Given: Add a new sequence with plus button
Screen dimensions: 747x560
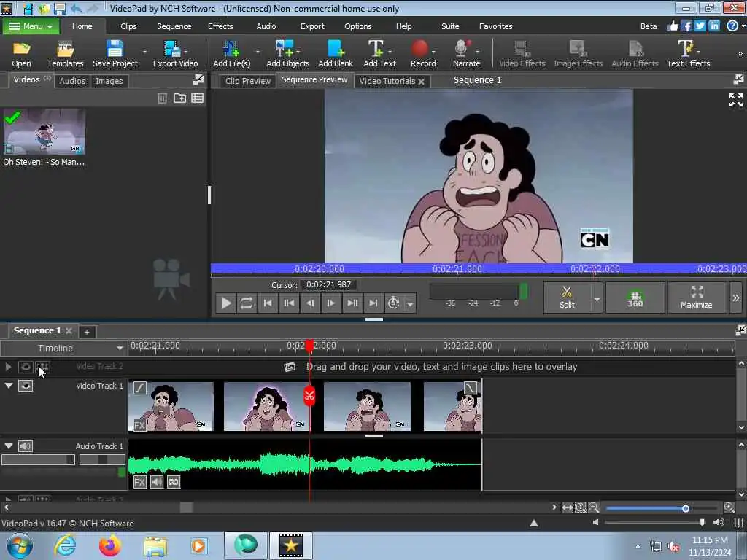Looking at the screenshot, I should pos(87,332).
